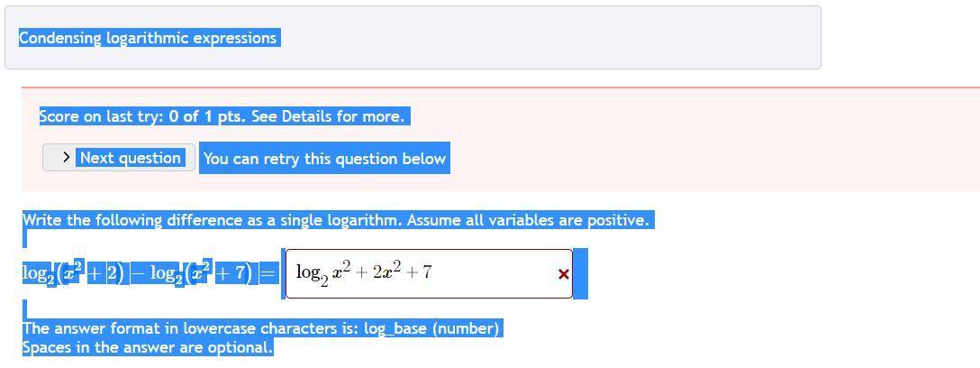Viewport: 980px width, 368px height.
Task: Click the 'log_base (number)' format example
Action: tap(431, 328)
